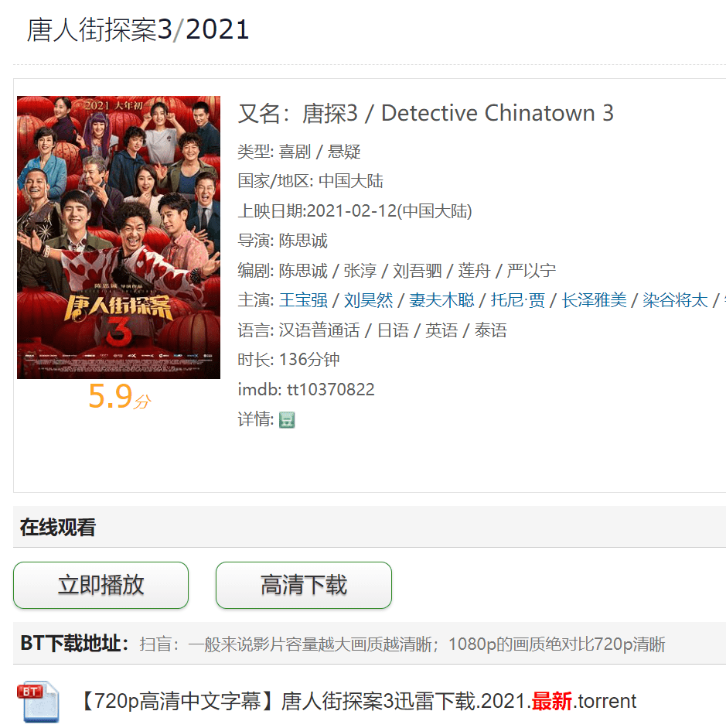Click the BT下载地址 section header
Image resolution: width=726 pixels, height=728 pixels.
pos(74,644)
